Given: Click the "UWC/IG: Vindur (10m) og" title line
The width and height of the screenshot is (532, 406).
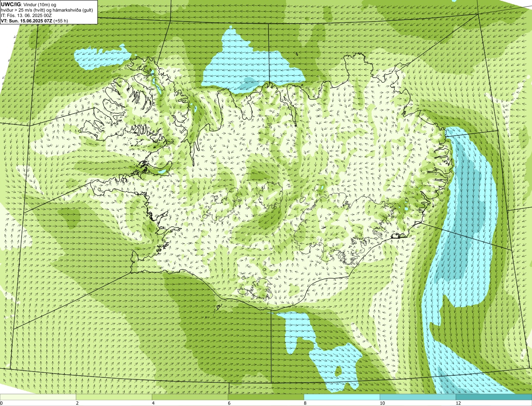Looking at the screenshot, I should pos(28,4).
